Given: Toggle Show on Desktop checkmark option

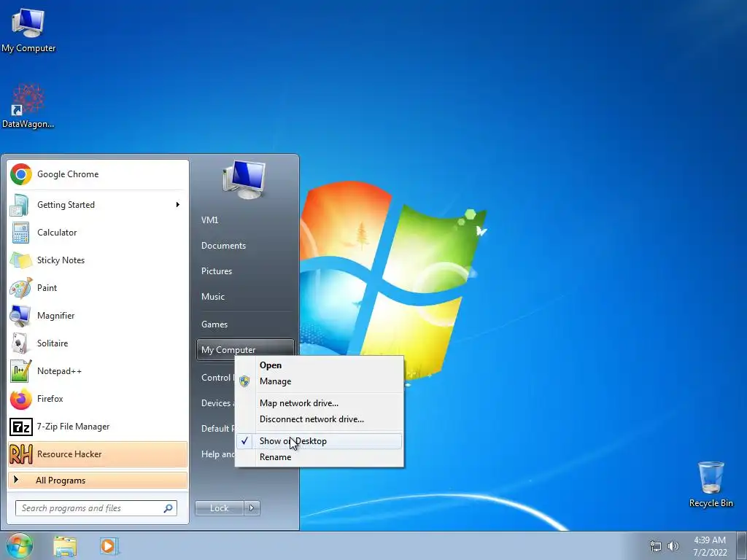Looking at the screenshot, I should 320,441.
